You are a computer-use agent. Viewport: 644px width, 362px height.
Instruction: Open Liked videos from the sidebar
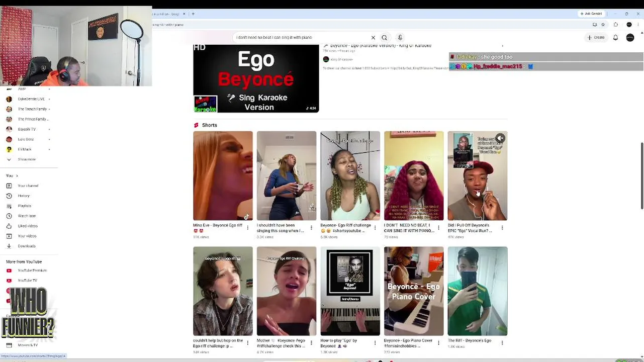tap(28, 226)
